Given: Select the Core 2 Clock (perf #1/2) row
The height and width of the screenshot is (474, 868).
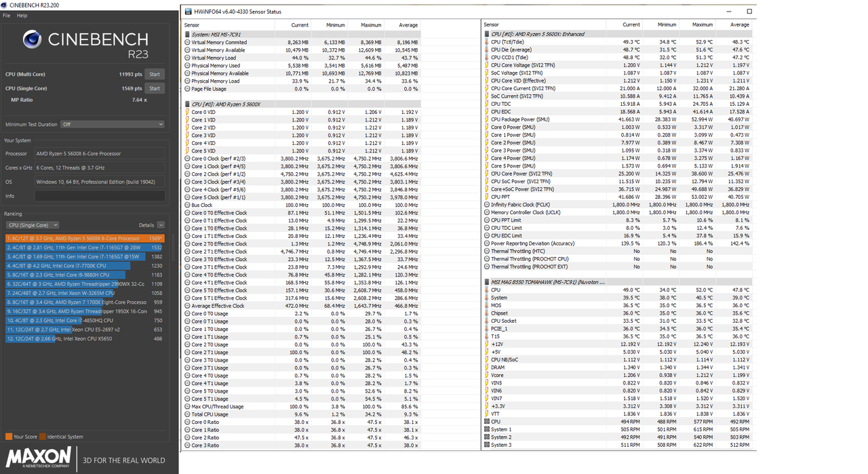Looking at the screenshot, I should tap(301, 174).
